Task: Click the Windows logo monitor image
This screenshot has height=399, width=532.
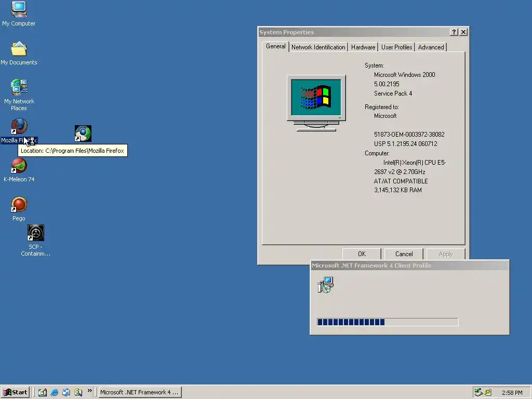Action: (316, 103)
